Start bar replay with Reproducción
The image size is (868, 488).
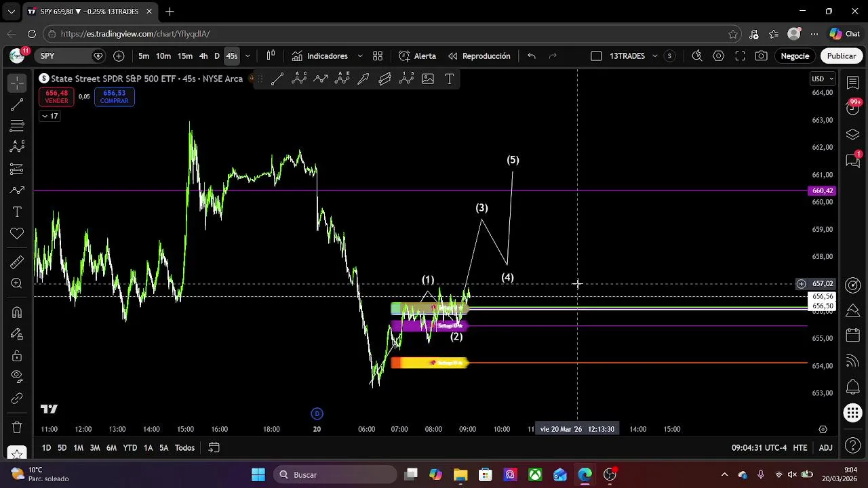tap(479, 56)
